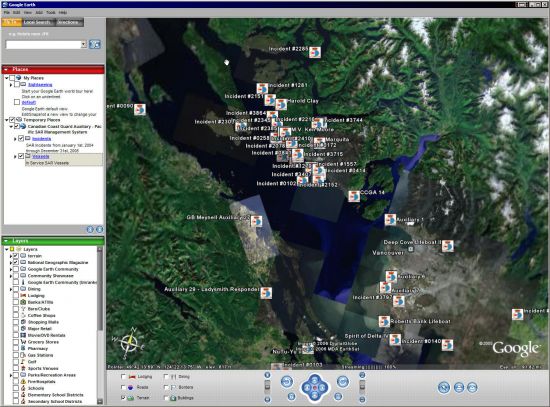Open the search history dropdown arrow
The image size is (550, 407).
point(83,45)
